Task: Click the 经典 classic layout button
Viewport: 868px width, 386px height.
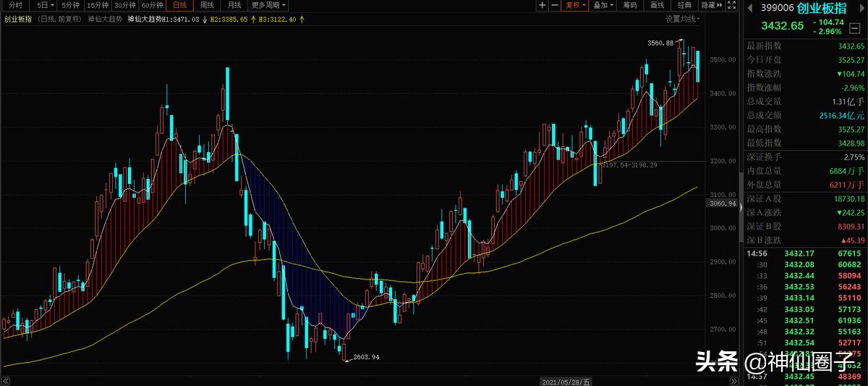Action: [685, 6]
